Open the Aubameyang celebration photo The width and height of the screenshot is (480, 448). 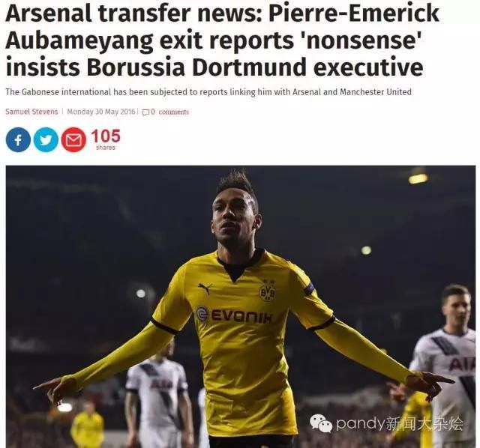pos(241,306)
